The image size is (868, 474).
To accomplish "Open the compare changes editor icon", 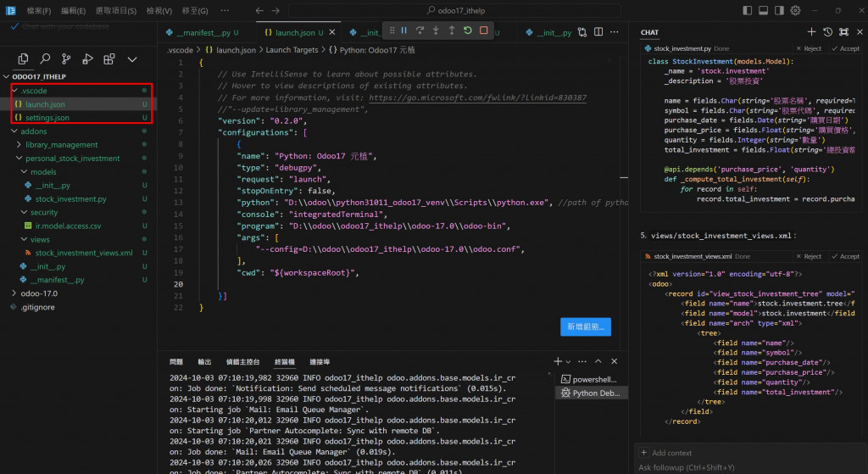I will coord(582,32).
